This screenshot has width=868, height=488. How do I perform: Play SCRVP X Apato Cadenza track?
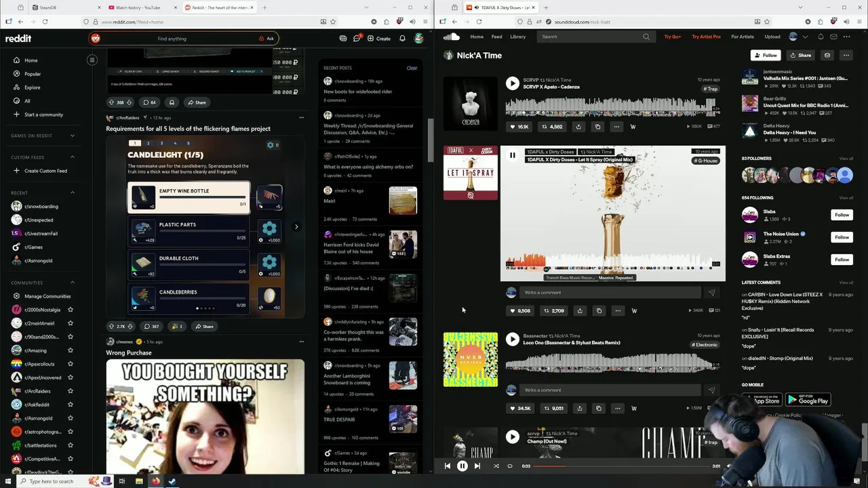(513, 83)
